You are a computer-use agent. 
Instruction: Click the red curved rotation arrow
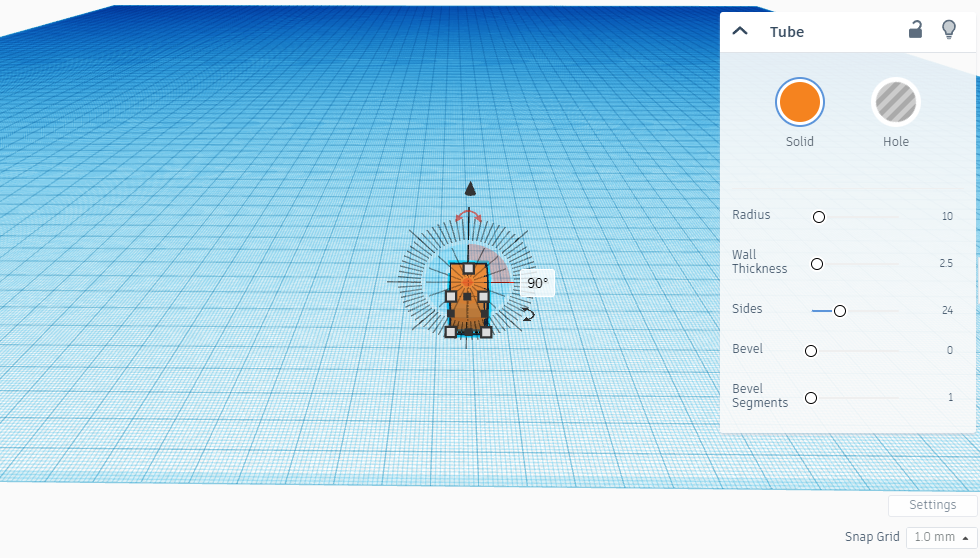click(x=468, y=216)
